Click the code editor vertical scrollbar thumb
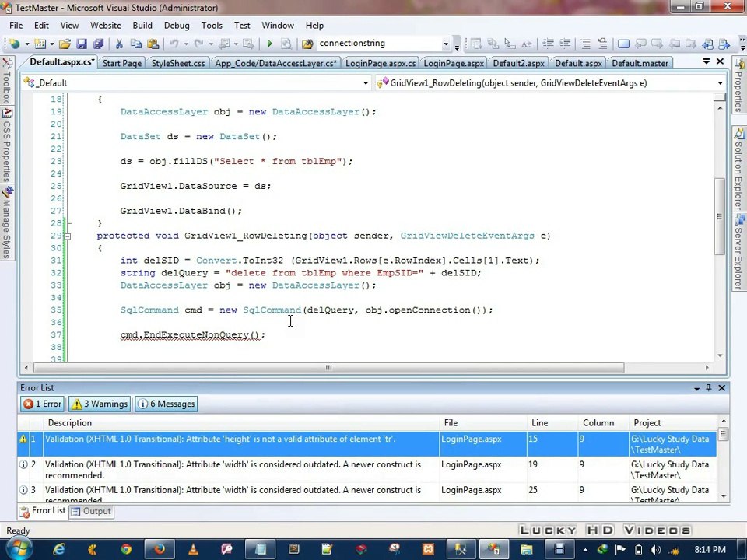This screenshot has height=560, width=747. click(x=719, y=217)
